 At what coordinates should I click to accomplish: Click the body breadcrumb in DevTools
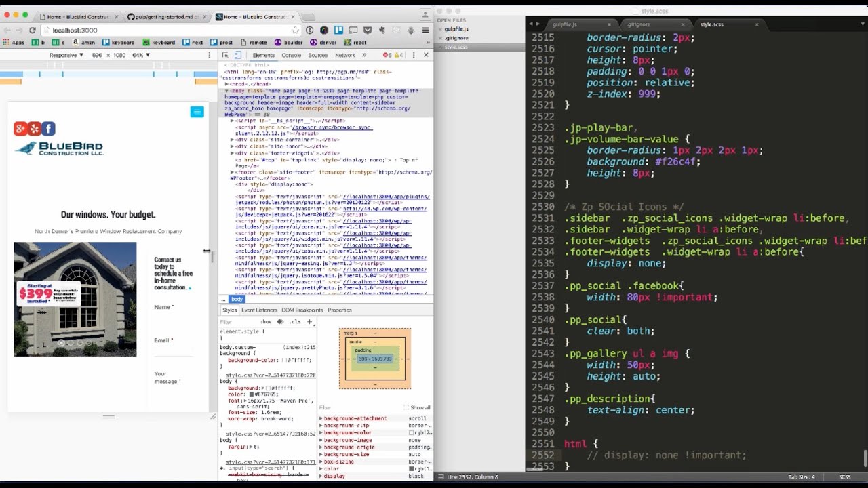(237, 299)
